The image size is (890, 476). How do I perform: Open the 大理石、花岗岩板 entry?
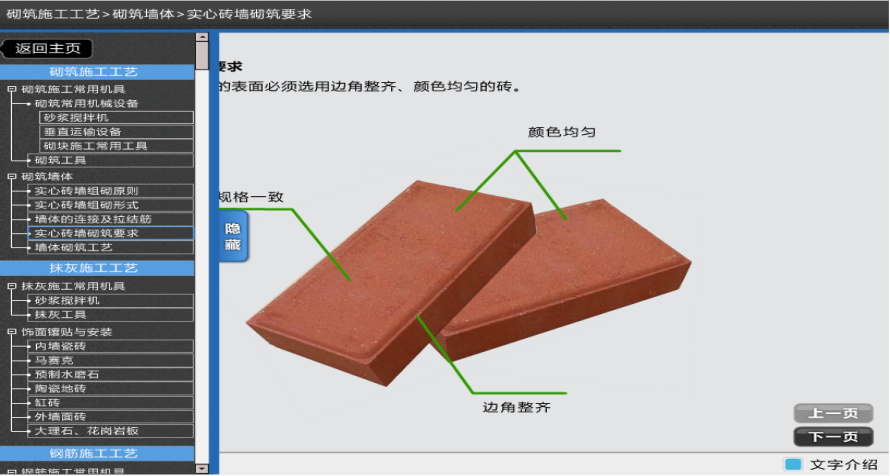[x=111, y=431]
